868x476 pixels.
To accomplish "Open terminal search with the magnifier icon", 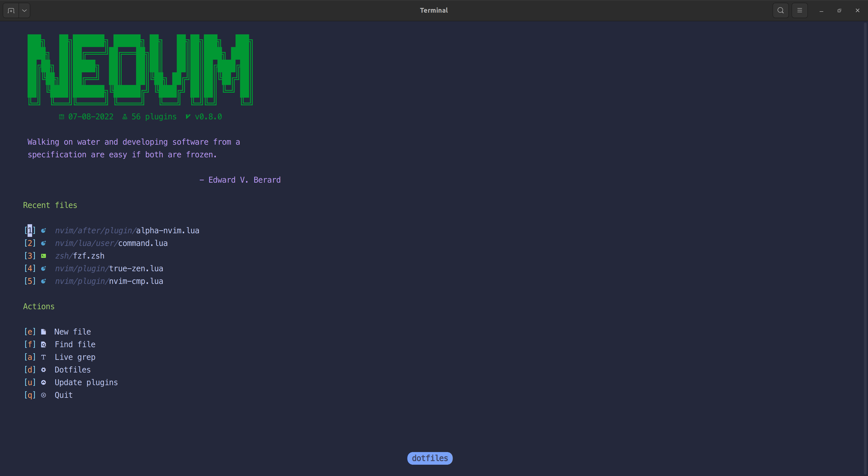I will click(780, 10).
